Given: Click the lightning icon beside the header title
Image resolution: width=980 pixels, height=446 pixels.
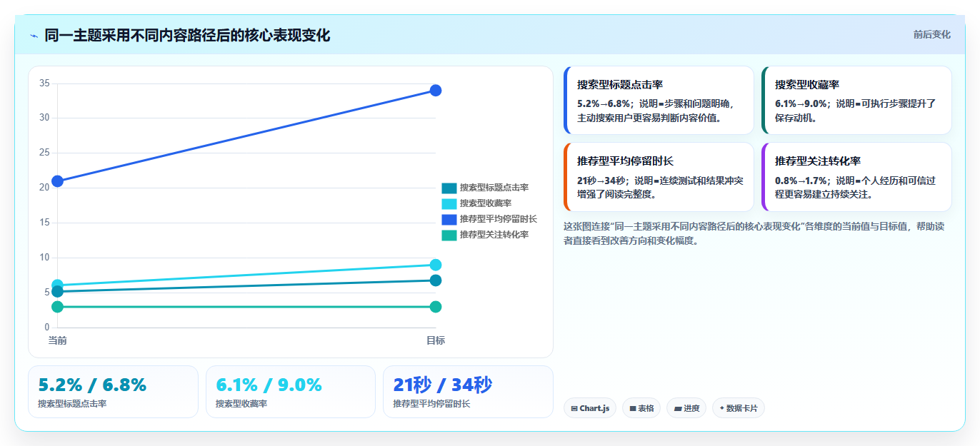Looking at the screenshot, I should [34, 36].
